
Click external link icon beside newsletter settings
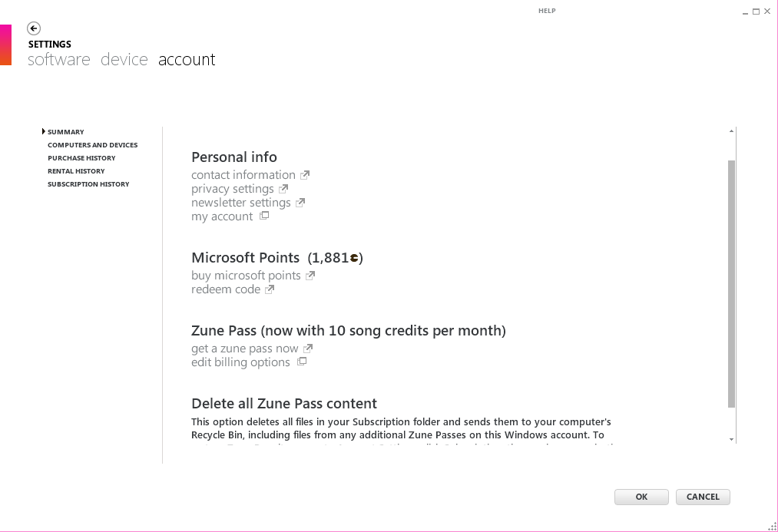pyautogui.click(x=300, y=203)
